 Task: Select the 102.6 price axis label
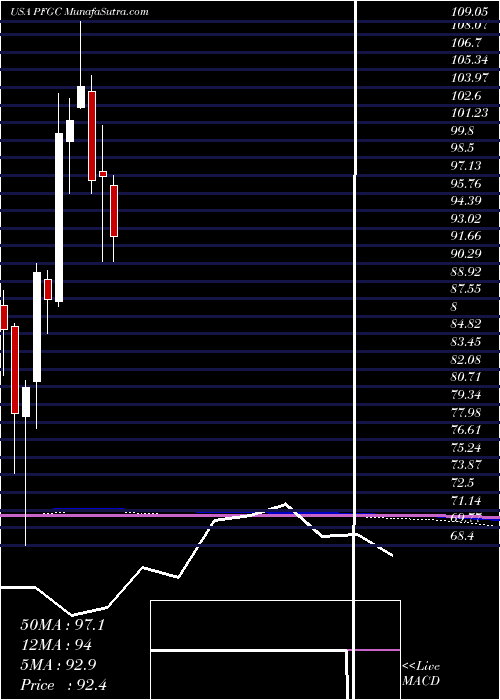click(x=467, y=96)
